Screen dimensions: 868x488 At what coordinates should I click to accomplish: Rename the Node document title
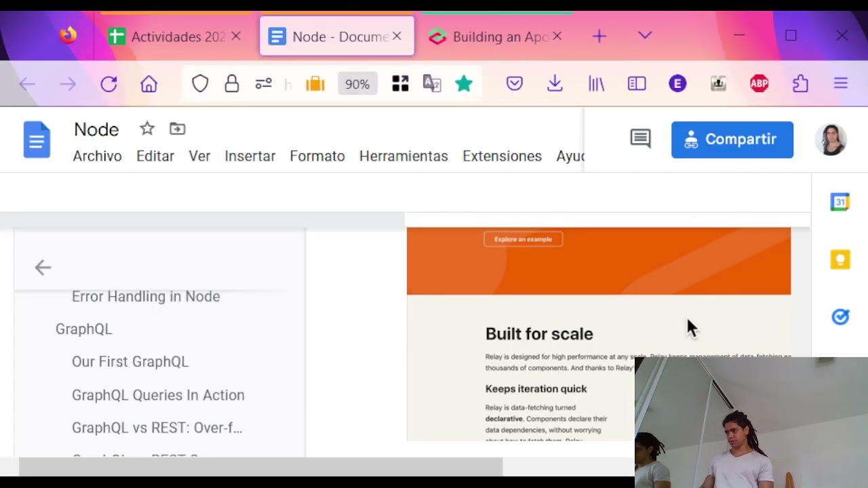96,129
